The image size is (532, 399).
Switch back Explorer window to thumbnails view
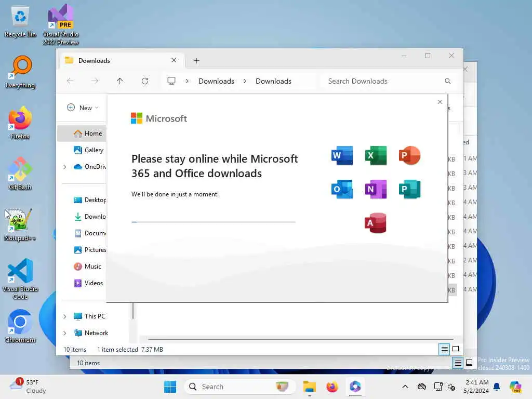point(469,363)
